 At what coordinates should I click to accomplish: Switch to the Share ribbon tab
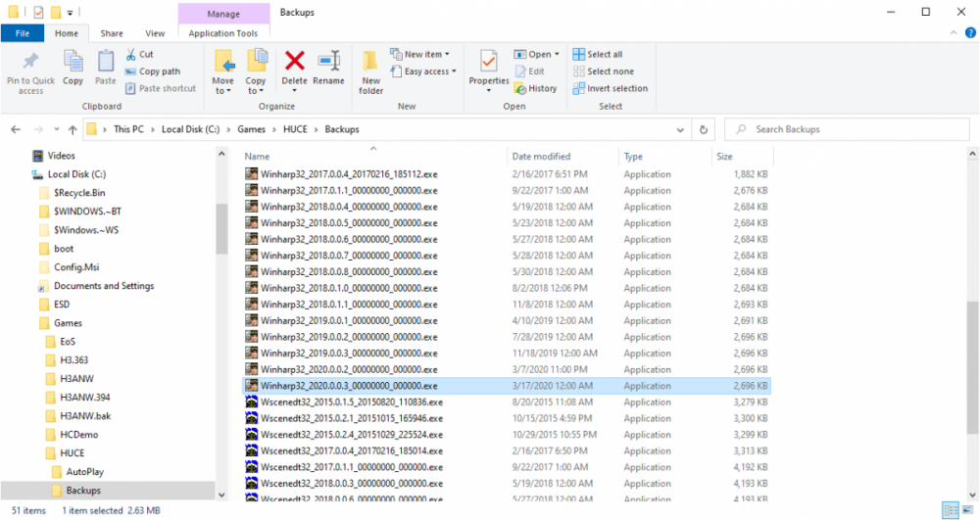[x=112, y=33]
